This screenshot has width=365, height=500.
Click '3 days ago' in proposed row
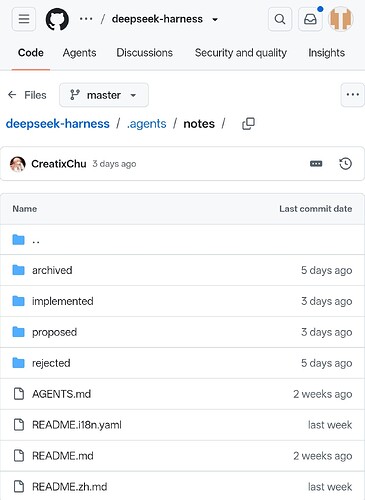tap(327, 332)
